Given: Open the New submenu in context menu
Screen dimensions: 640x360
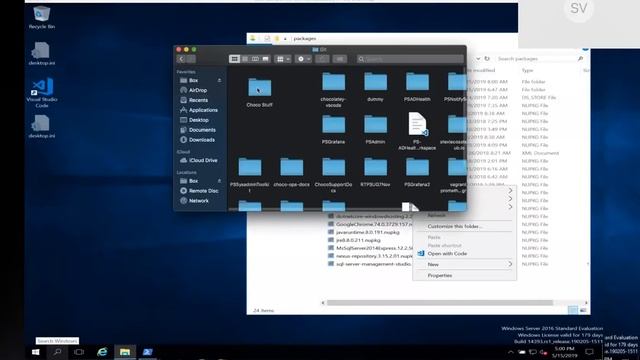Looking at the screenshot, I should click(464, 264).
